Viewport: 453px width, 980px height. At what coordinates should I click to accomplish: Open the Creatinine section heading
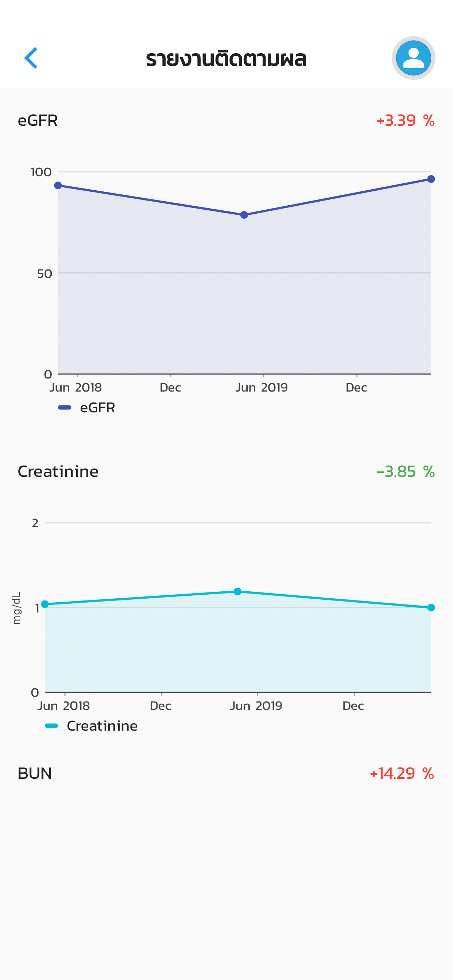coord(58,471)
